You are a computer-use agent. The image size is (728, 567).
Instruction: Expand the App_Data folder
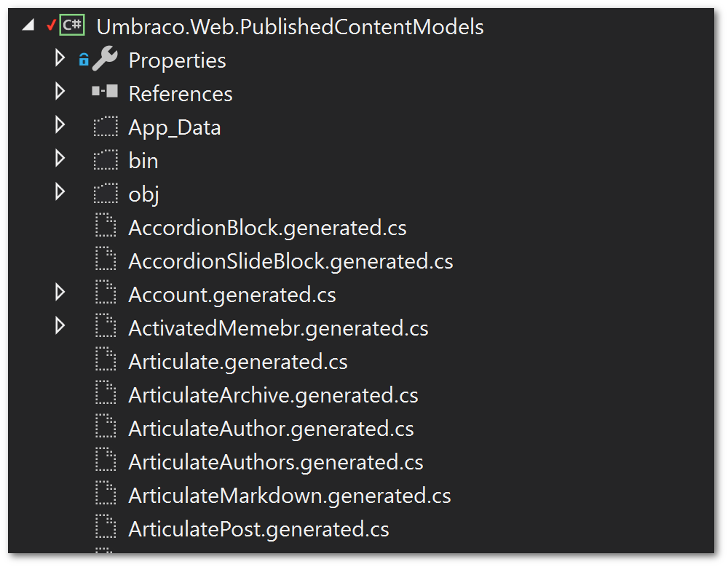click(60, 126)
